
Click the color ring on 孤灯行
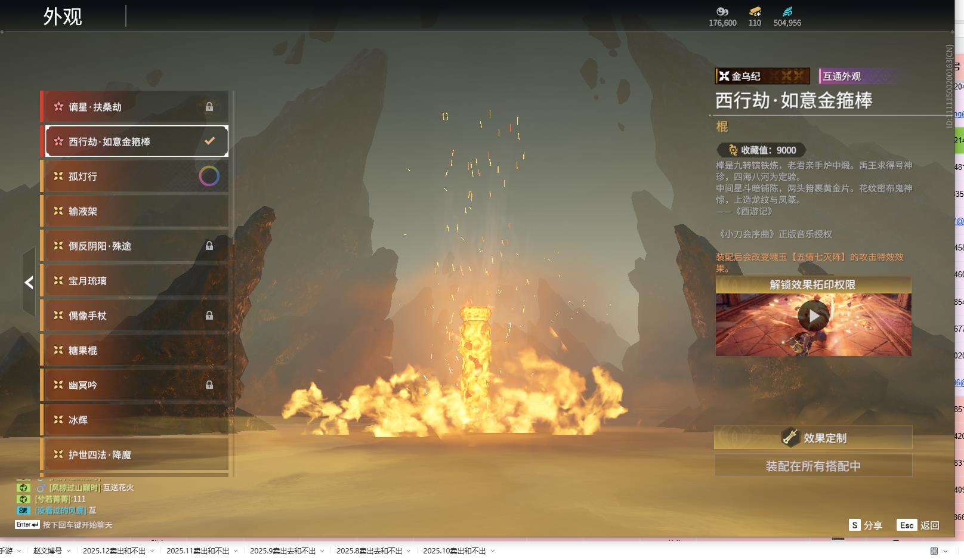click(x=209, y=176)
